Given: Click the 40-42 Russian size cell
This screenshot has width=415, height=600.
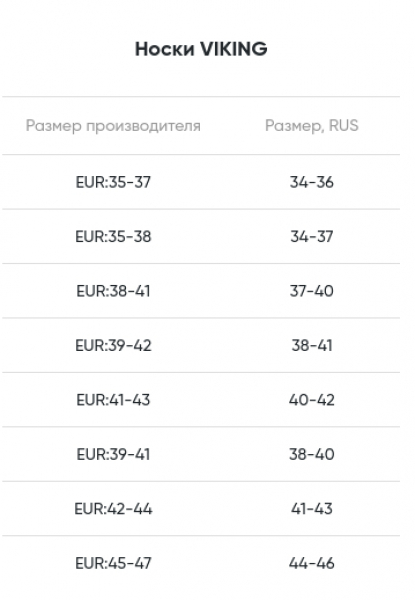Looking at the screenshot, I should coord(312,400).
